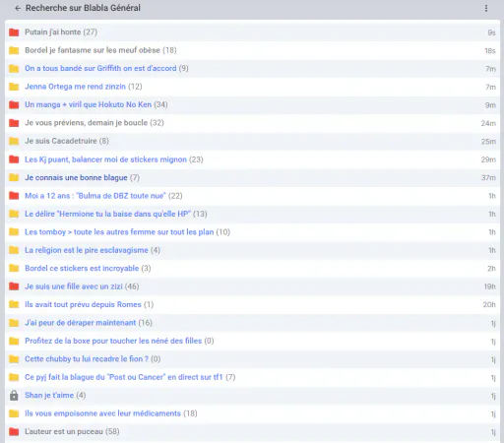This screenshot has width=504, height=443.
Task: Click the Recherche sur Blabla Général header title
Action: (83, 8)
